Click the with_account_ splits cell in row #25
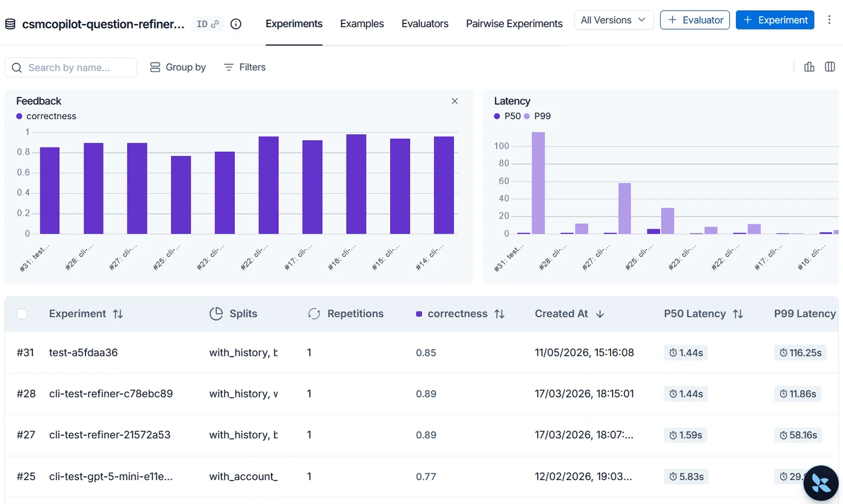 [243, 476]
